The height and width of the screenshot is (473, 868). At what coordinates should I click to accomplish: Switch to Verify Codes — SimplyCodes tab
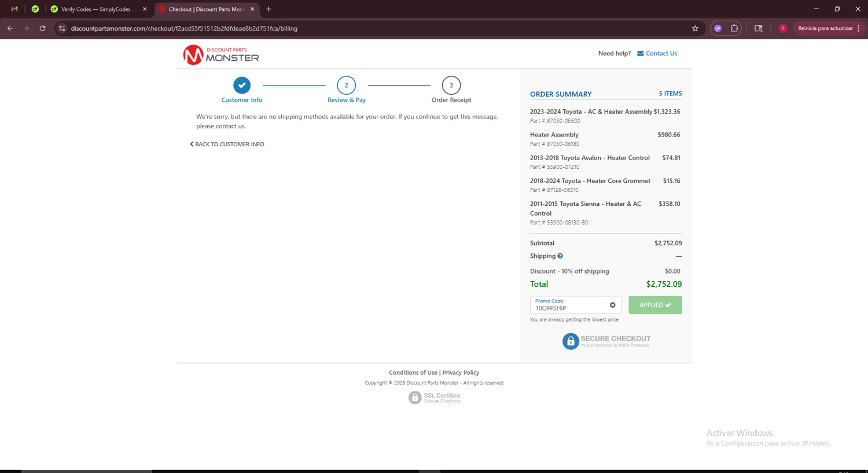[x=96, y=9]
